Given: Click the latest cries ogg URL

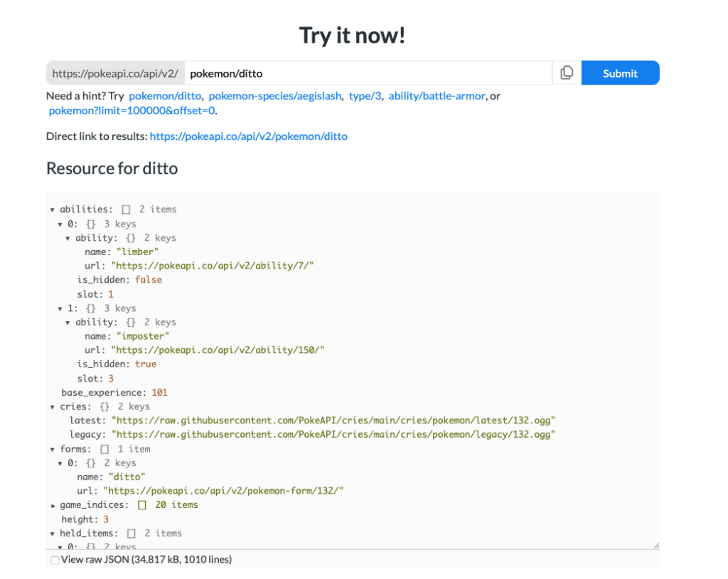Looking at the screenshot, I should 333,421.
